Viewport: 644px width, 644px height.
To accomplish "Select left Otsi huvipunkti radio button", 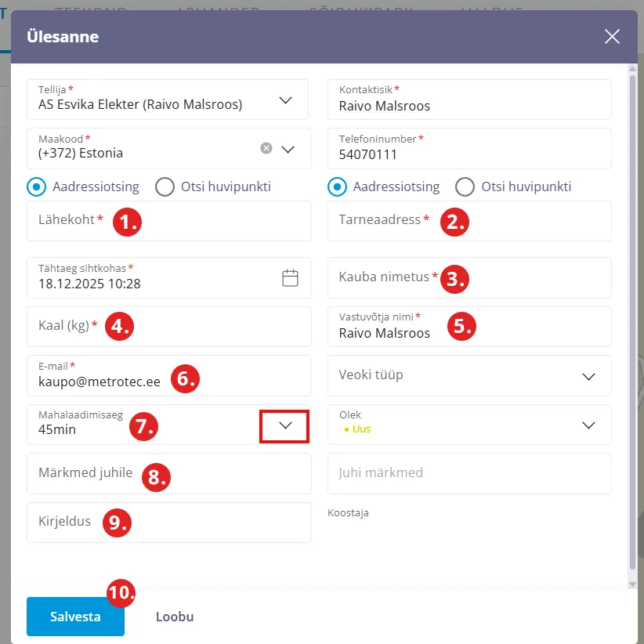I will tap(165, 186).
